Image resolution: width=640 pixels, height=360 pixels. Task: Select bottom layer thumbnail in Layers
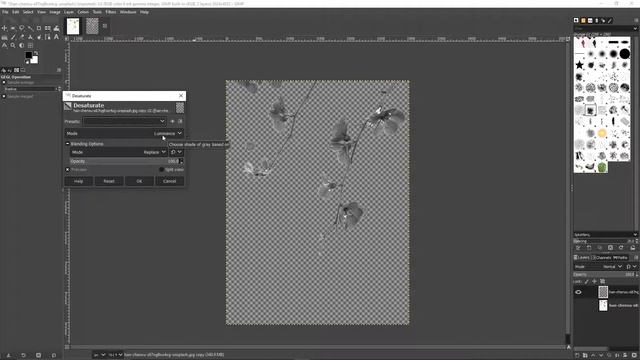click(603, 305)
